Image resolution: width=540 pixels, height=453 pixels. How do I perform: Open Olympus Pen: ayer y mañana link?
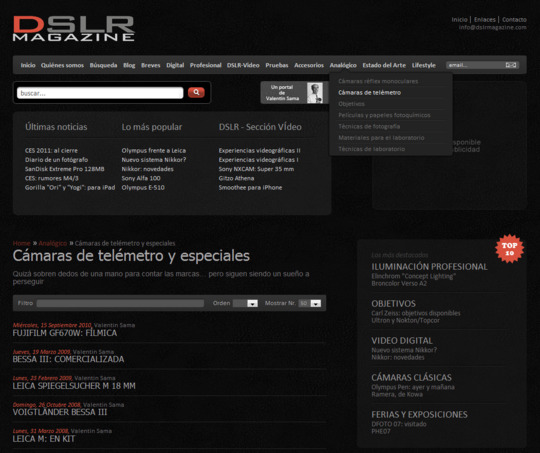click(x=413, y=387)
